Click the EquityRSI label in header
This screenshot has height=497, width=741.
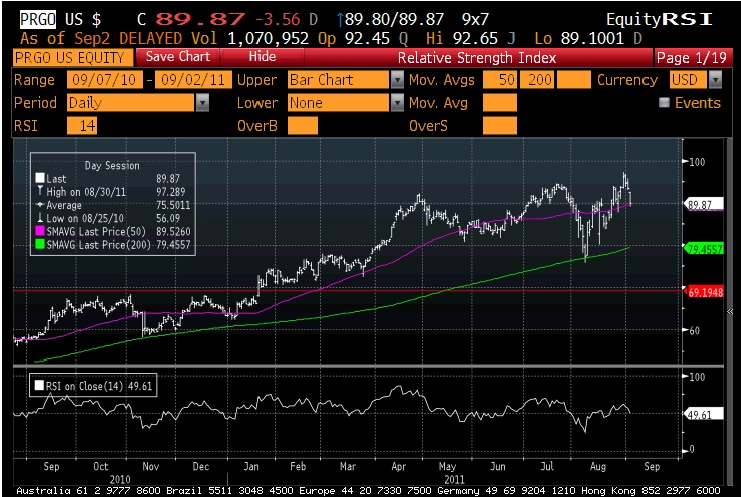[659, 19]
